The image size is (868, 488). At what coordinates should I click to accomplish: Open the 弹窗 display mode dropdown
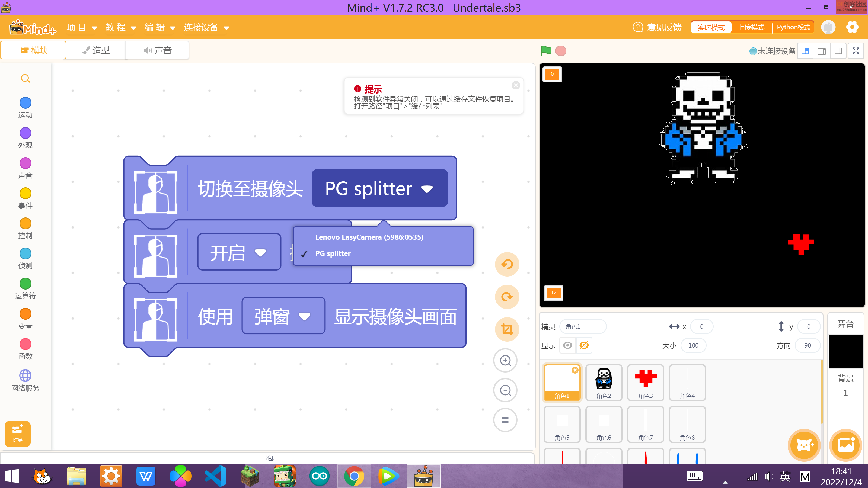point(283,316)
